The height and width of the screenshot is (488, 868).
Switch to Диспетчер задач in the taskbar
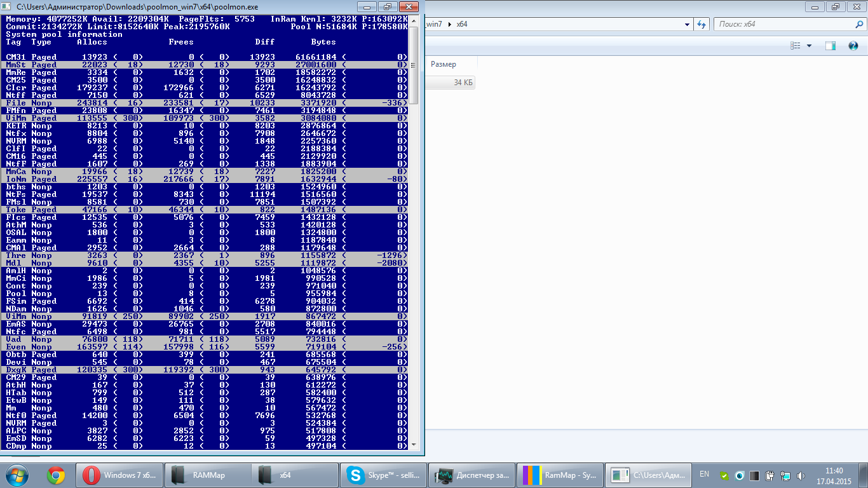click(471, 475)
